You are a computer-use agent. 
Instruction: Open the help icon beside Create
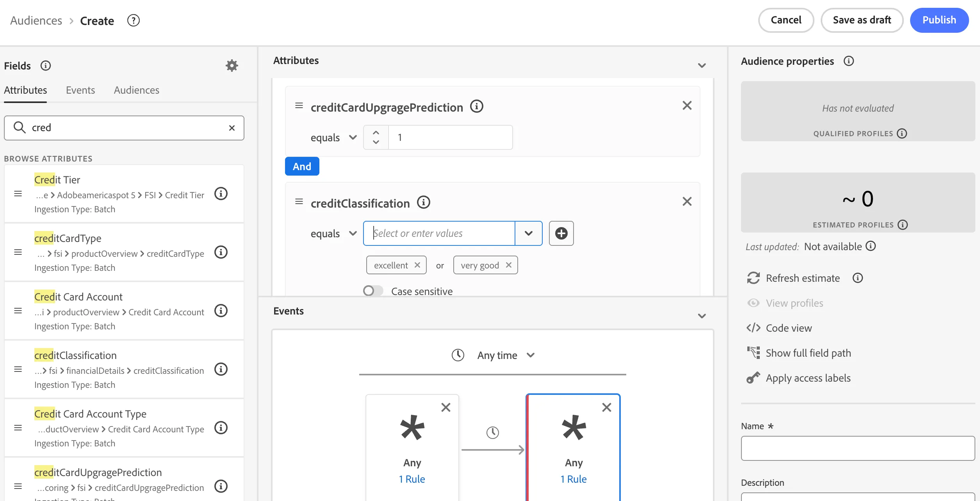(x=134, y=20)
